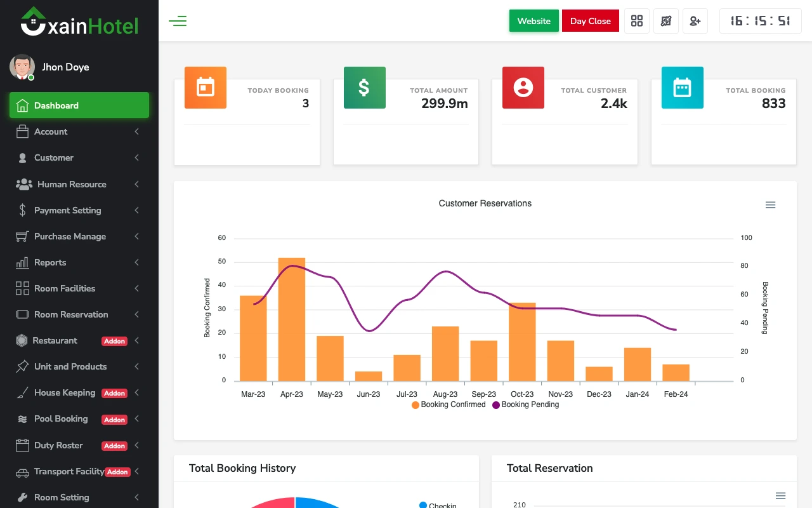Click the red Total Customer person icon

pos(523,88)
